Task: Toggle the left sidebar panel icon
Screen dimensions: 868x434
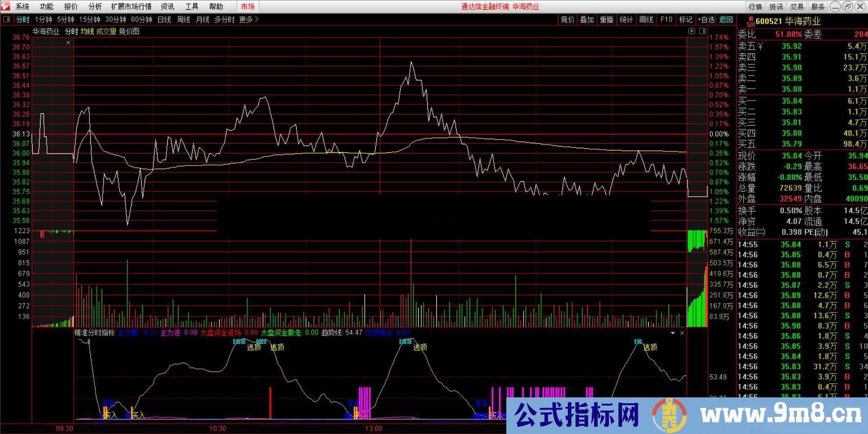Action: pos(7,19)
